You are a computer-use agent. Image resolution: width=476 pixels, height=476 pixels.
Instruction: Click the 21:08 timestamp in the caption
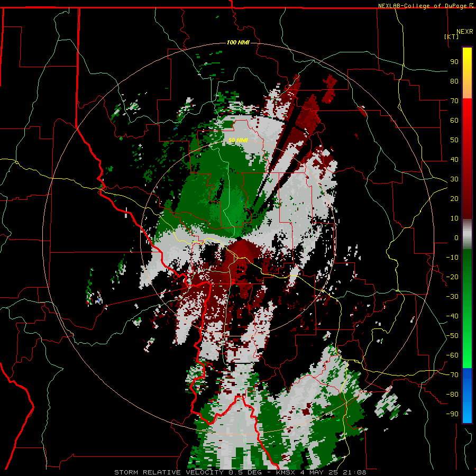tap(354, 472)
